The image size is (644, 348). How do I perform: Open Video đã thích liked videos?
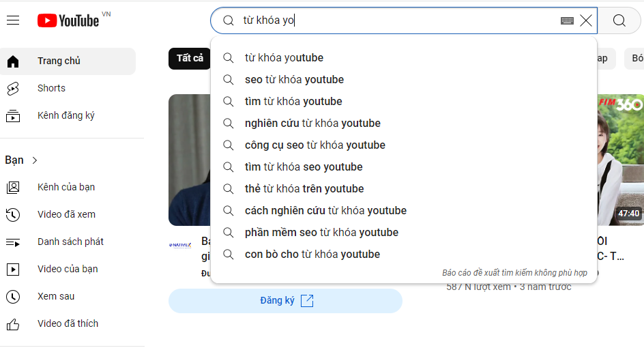(68, 323)
